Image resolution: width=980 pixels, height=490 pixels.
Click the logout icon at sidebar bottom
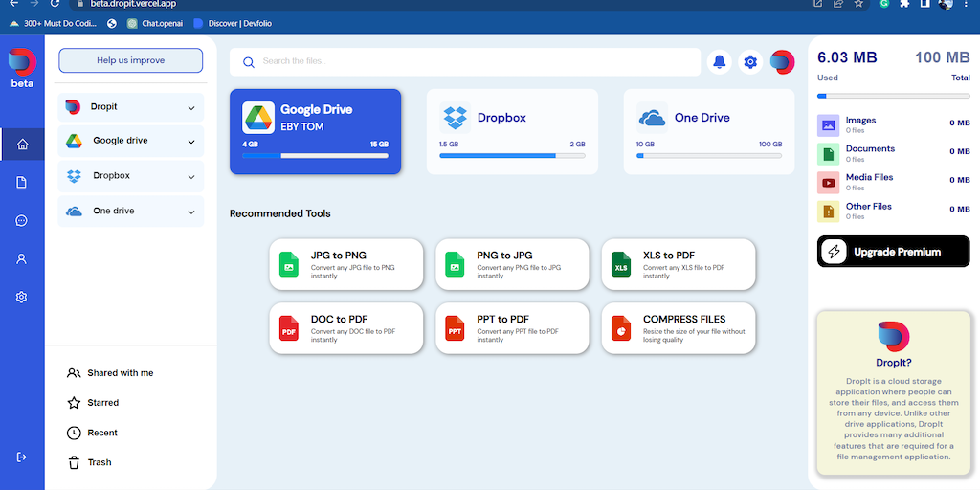[22, 458]
